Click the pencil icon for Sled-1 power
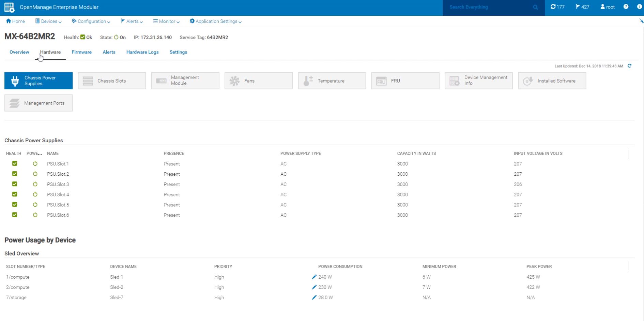This screenshot has width=644, height=321. click(x=314, y=277)
